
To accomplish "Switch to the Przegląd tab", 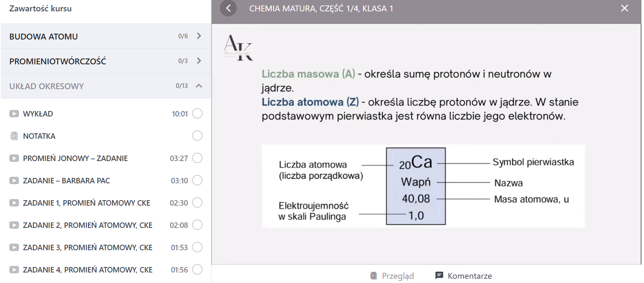I will (x=392, y=275).
